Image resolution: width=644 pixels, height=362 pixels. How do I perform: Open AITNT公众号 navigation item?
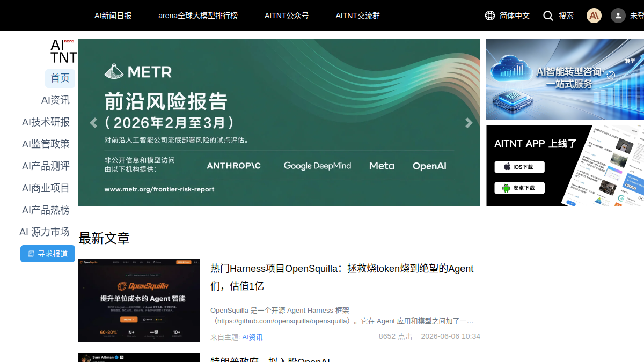pos(287,16)
